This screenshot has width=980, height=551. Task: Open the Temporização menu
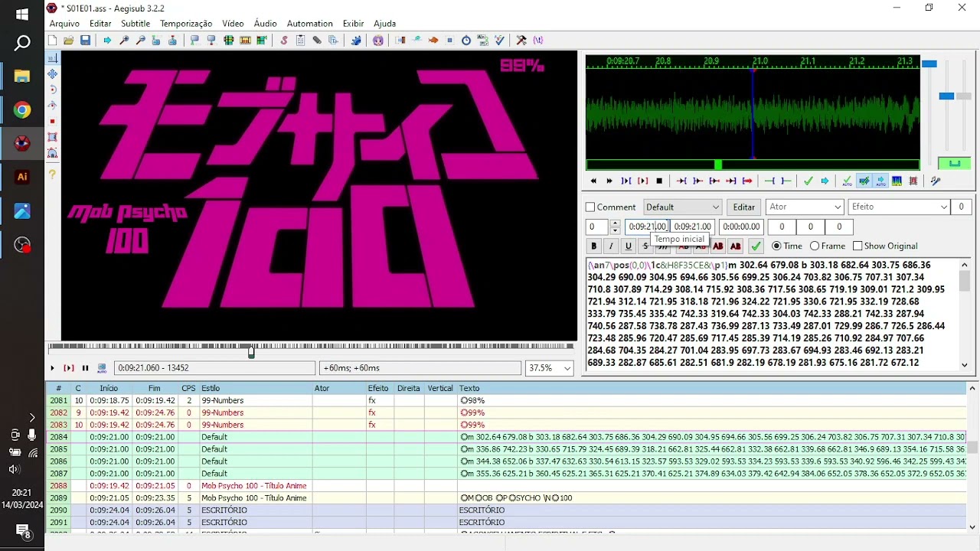(x=186, y=24)
